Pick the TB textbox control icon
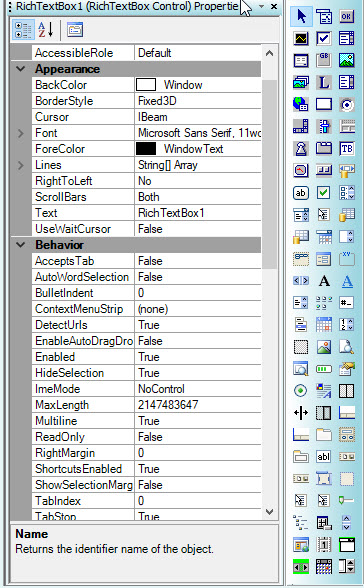Screen dimensions: 364x588 tap(346, 148)
